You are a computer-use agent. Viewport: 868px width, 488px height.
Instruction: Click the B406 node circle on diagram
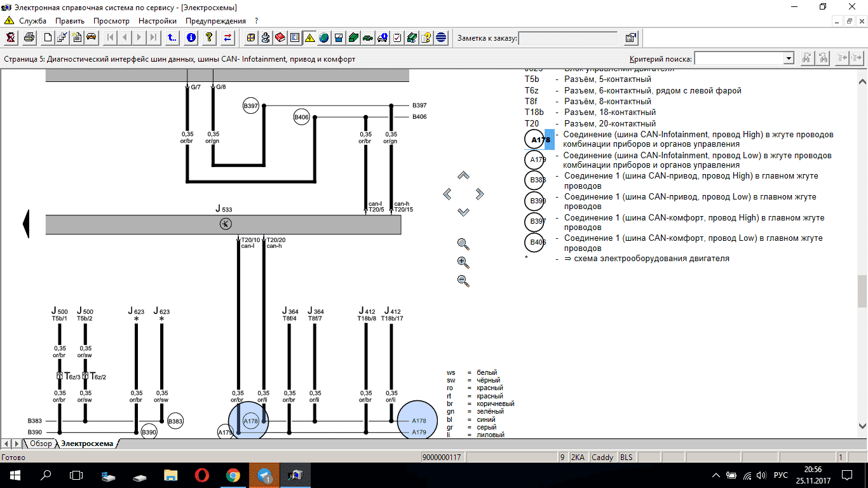(x=301, y=117)
